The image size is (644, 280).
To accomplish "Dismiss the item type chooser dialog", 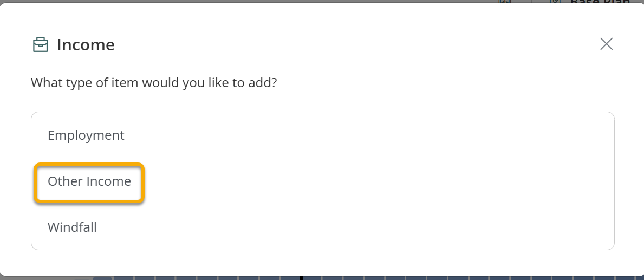I will tap(606, 44).
